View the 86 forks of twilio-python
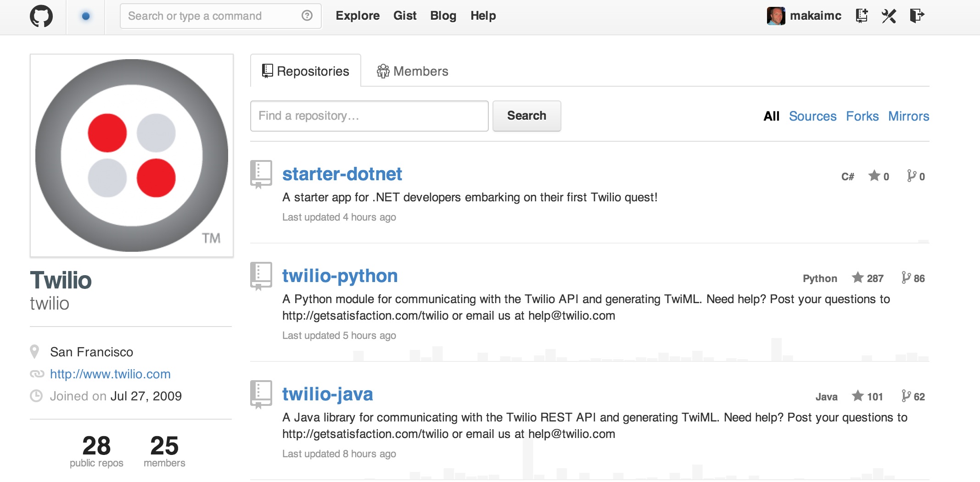The height and width of the screenshot is (482, 980). pyautogui.click(x=913, y=278)
